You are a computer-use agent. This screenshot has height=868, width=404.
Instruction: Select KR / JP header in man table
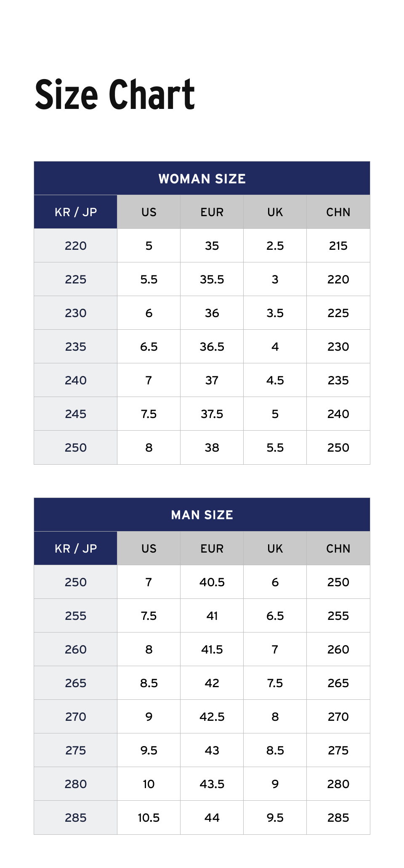(76, 548)
